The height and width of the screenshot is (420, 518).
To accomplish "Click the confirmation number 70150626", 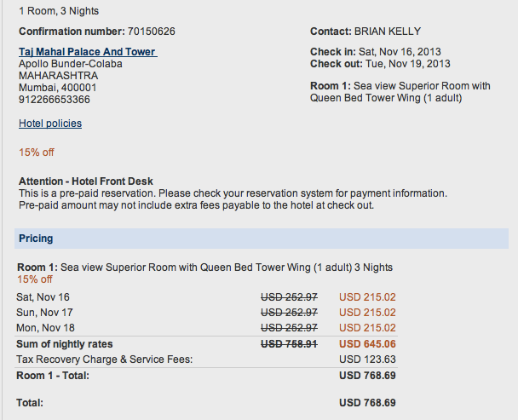I will (x=152, y=32).
